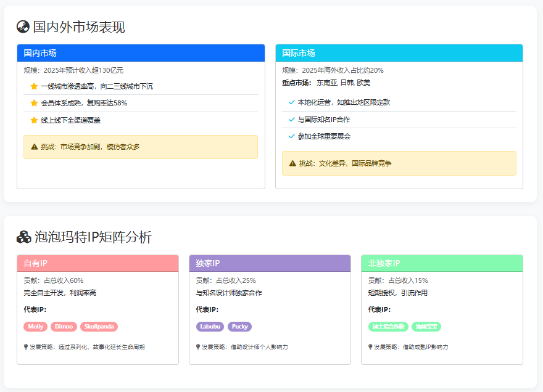Screen dimensions: 543x392
Task: Click the lightbulb icon in the 自有IP card
Action: pyautogui.click(x=26, y=346)
